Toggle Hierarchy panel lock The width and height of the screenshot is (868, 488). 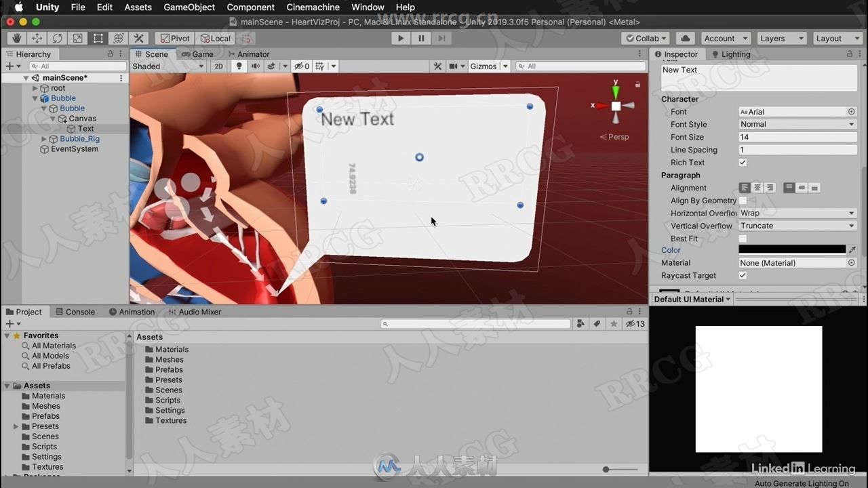[x=111, y=54]
